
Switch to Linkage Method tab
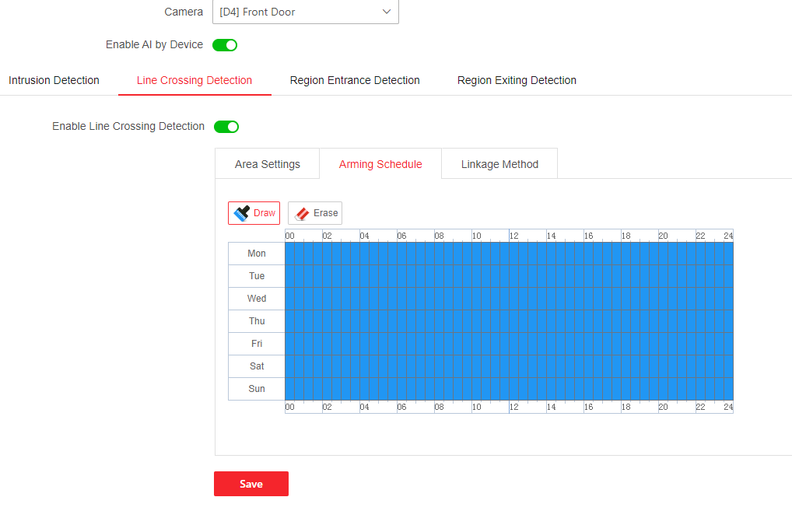(499, 164)
